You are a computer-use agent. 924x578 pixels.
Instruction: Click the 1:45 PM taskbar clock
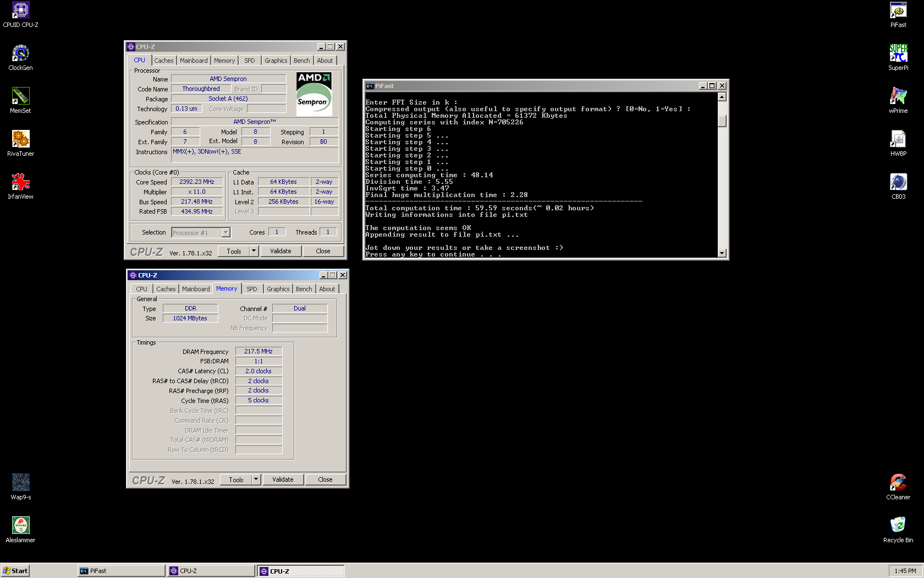click(x=905, y=571)
